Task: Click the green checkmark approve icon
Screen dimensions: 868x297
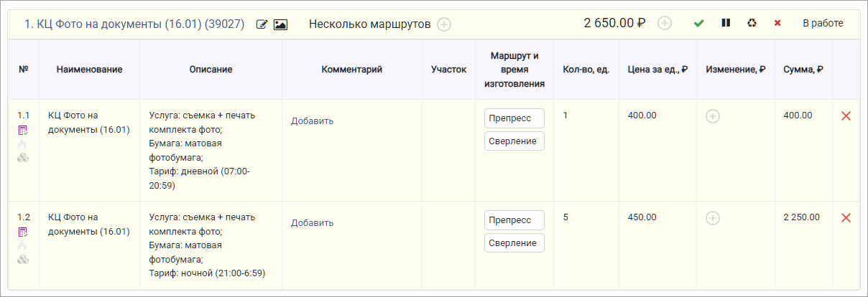Action: [x=698, y=23]
